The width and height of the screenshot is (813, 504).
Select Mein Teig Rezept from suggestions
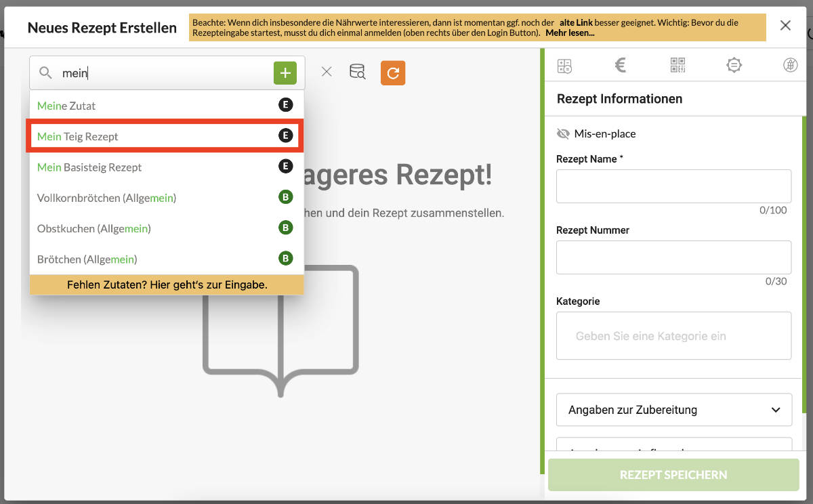click(x=165, y=136)
